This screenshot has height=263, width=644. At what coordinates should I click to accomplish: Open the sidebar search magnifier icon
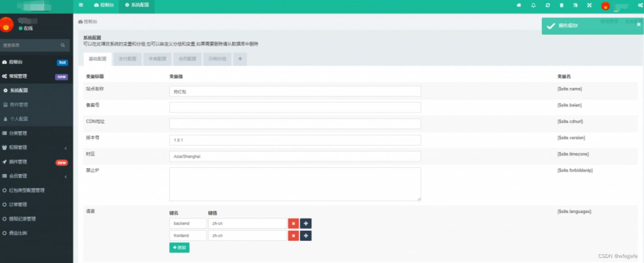(62, 45)
